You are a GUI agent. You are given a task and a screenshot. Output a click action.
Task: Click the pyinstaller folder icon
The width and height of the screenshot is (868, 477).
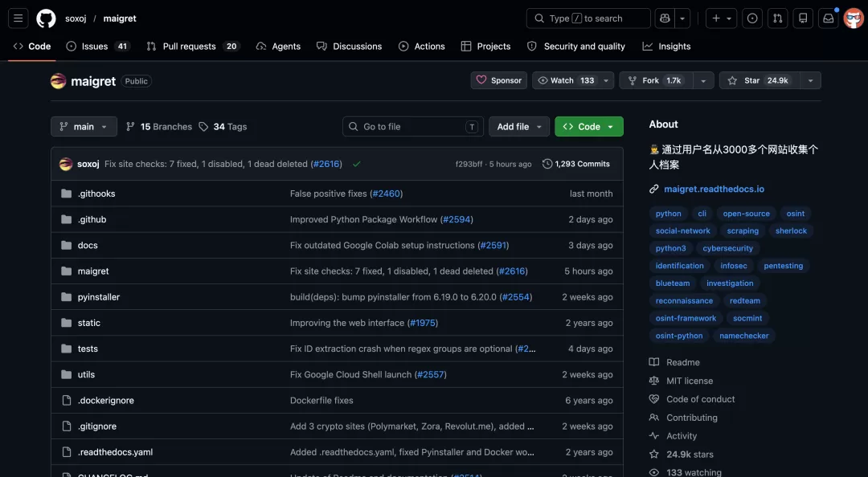click(x=67, y=297)
